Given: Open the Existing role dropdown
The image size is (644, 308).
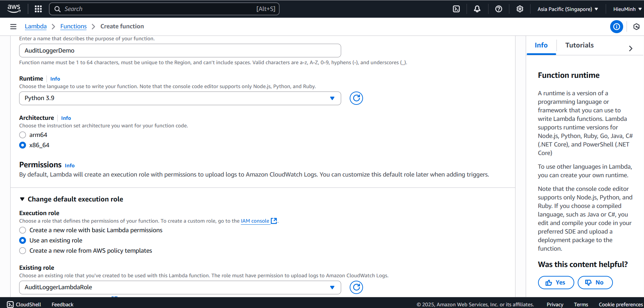Looking at the screenshot, I should tap(180, 288).
